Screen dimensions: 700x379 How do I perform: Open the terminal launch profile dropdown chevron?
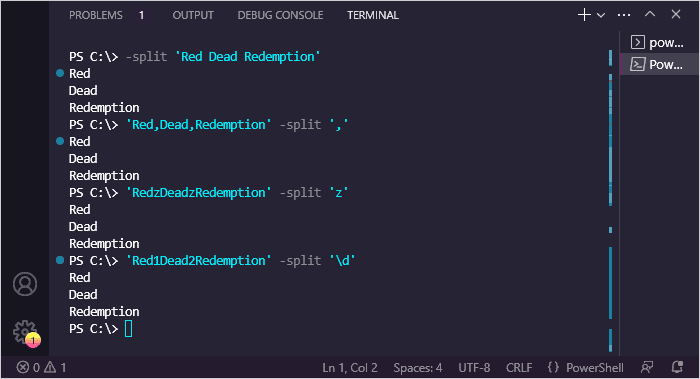pyautogui.click(x=601, y=15)
